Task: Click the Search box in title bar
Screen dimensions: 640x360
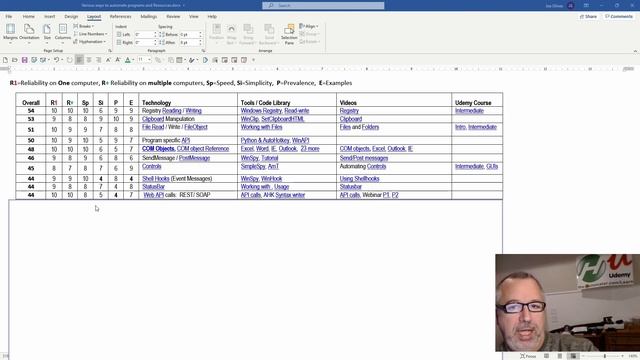Action: [323, 5]
